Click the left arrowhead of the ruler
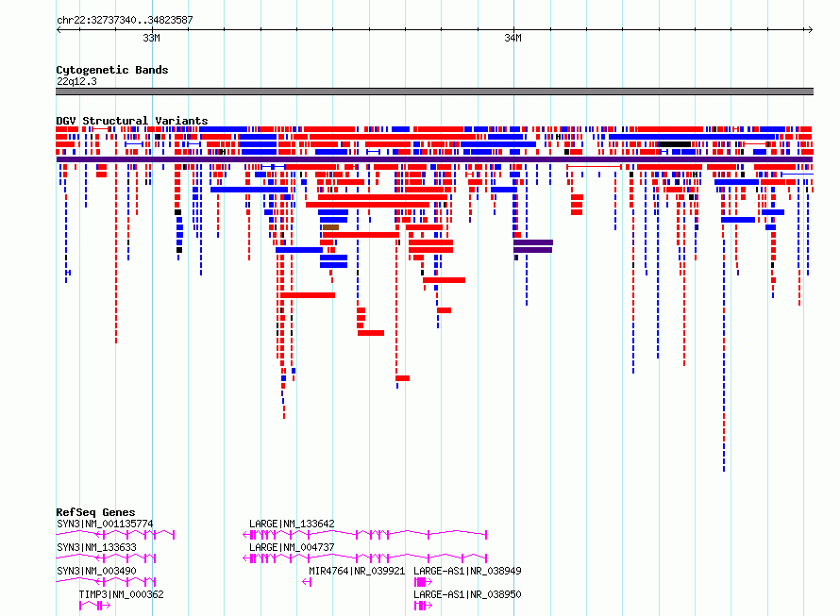Screen dimensions: 840x616 [59, 30]
